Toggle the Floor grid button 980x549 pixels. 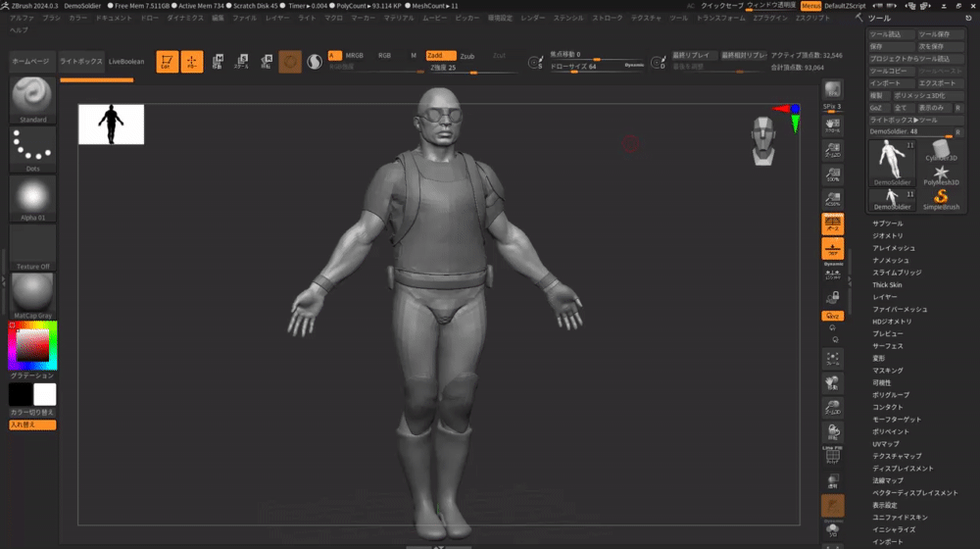click(832, 248)
